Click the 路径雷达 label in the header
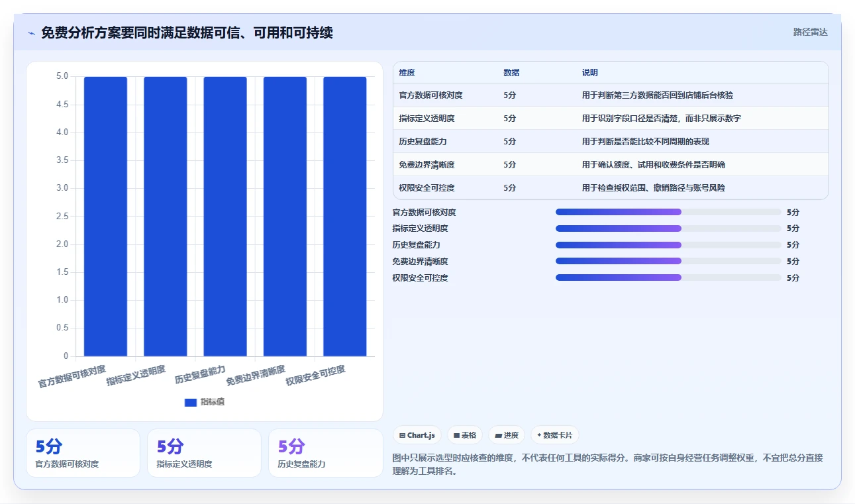 click(811, 32)
